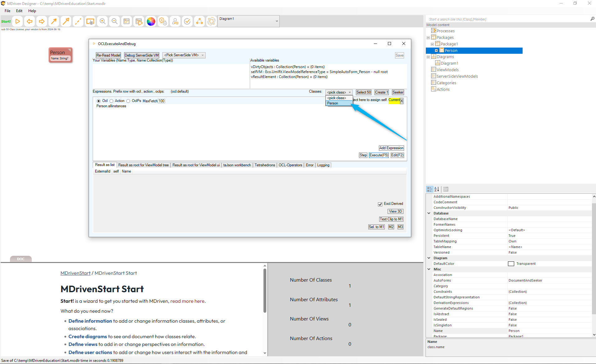Open the color wheel tool
596x364 pixels.
(x=151, y=21)
